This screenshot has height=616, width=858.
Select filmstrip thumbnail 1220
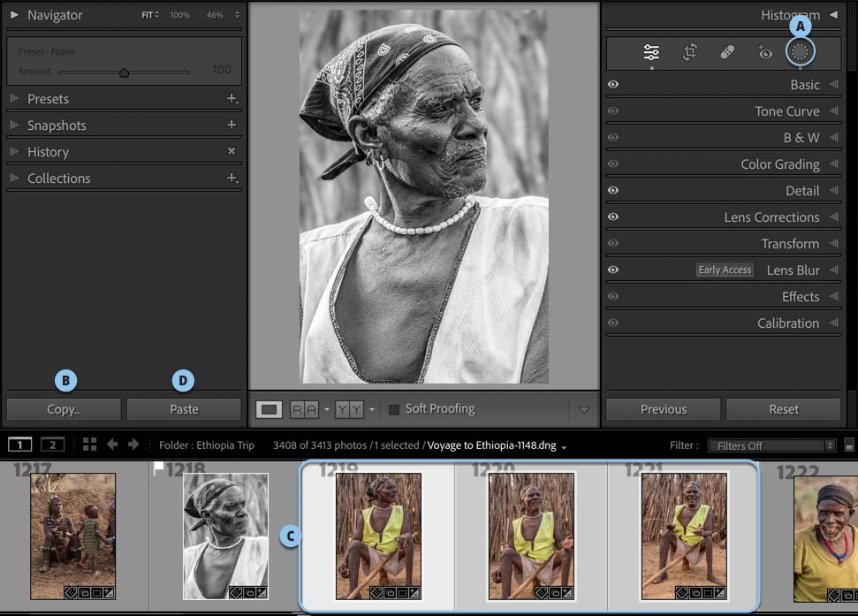[x=531, y=536]
